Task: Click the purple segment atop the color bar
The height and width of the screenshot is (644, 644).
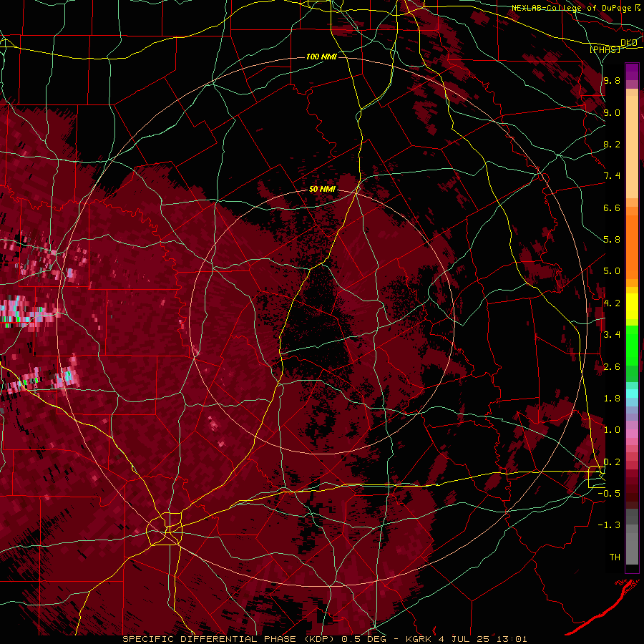Action: (x=632, y=72)
